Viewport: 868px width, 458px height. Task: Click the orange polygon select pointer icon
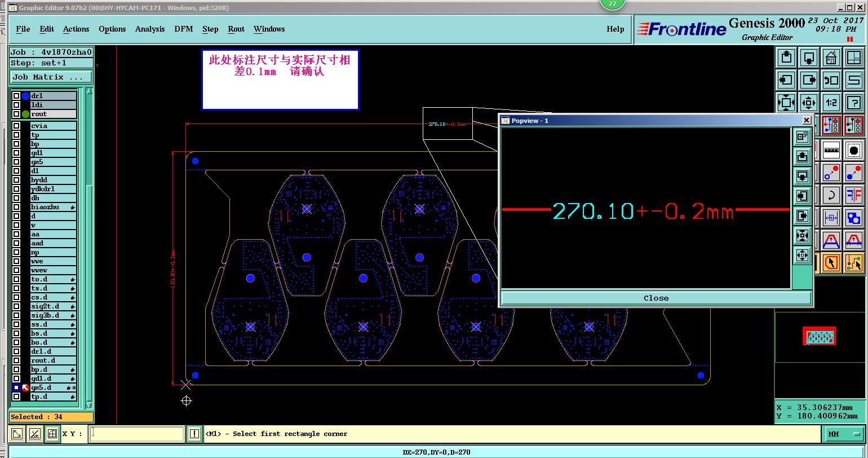[831, 263]
